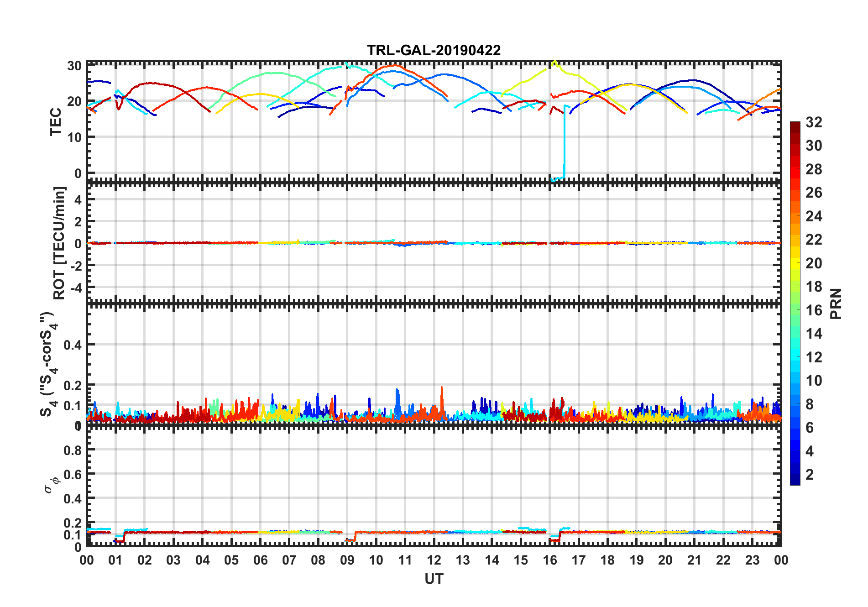The width and height of the screenshot is (868, 607).
Task: Click the colorbar tick label 2
Action: pos(810,475)
